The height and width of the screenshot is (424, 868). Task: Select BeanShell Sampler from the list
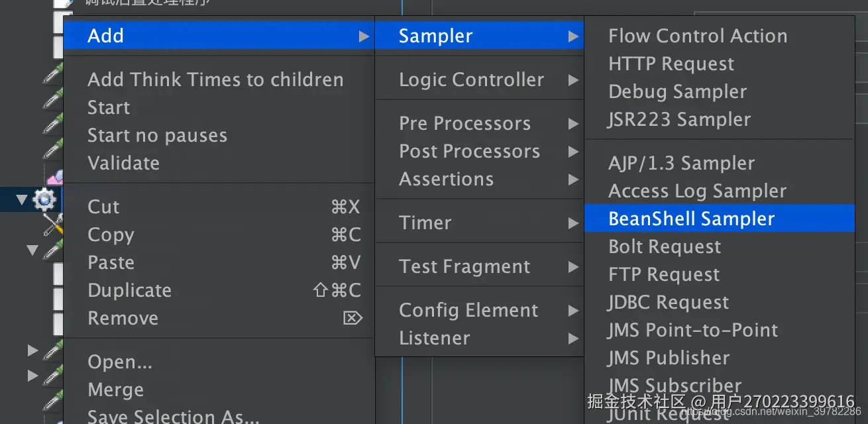691,219
